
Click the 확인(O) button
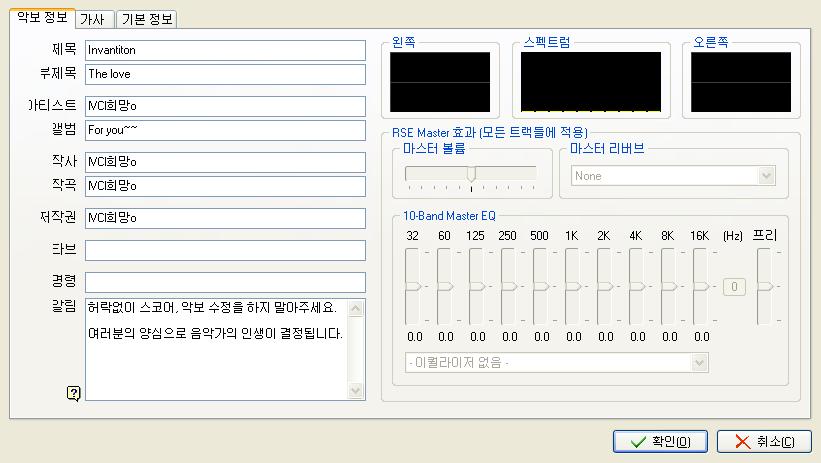[660, 442]
